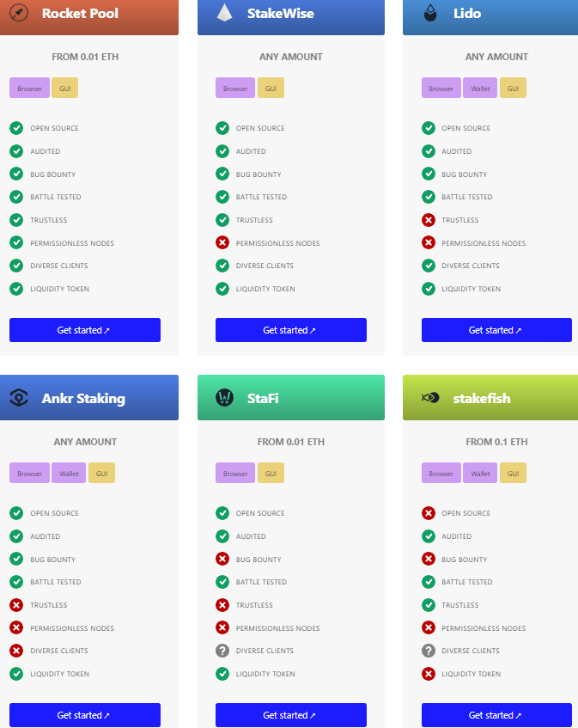The image size is (578, 728).
Task: Toggle the green check on stakefish's Battle Tested
Action: point(428,582)
